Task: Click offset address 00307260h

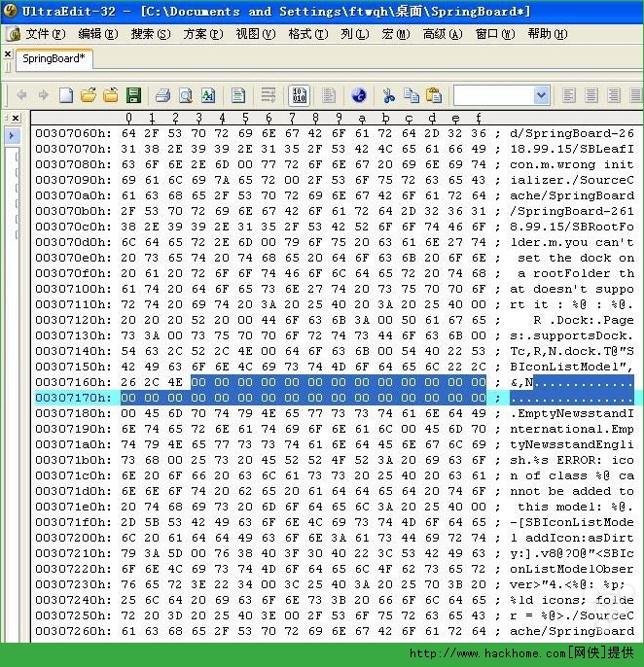Action: pos(73,631)
